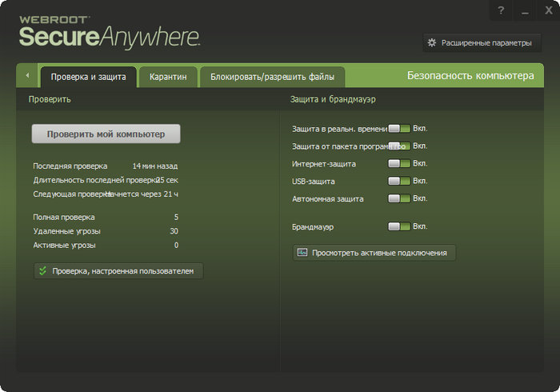
Task: Click the active connections monitor icon
Action: click(x=302, y=253)
